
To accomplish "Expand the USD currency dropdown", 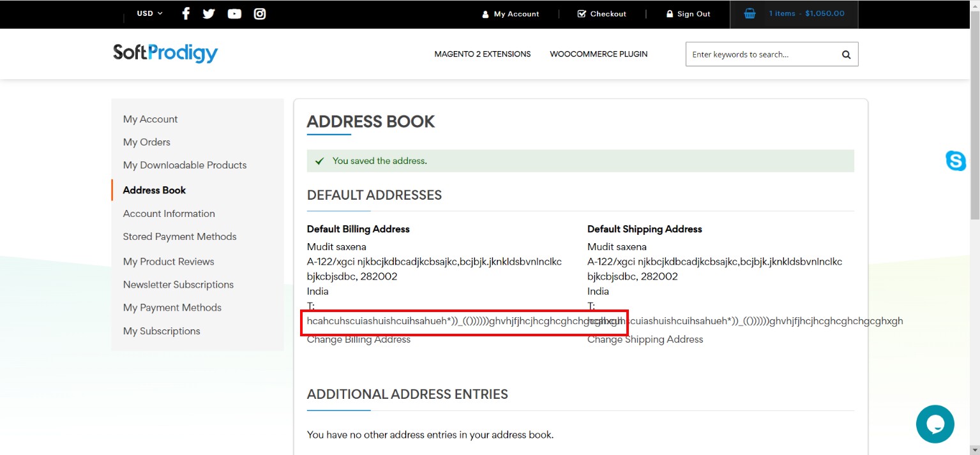I will (147, 13).
